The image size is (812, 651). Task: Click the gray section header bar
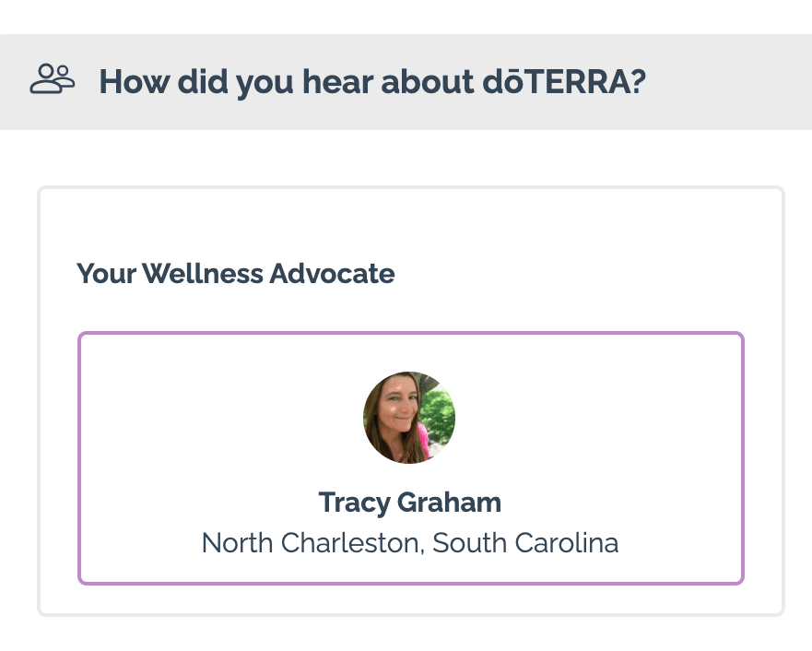(406, 82)
